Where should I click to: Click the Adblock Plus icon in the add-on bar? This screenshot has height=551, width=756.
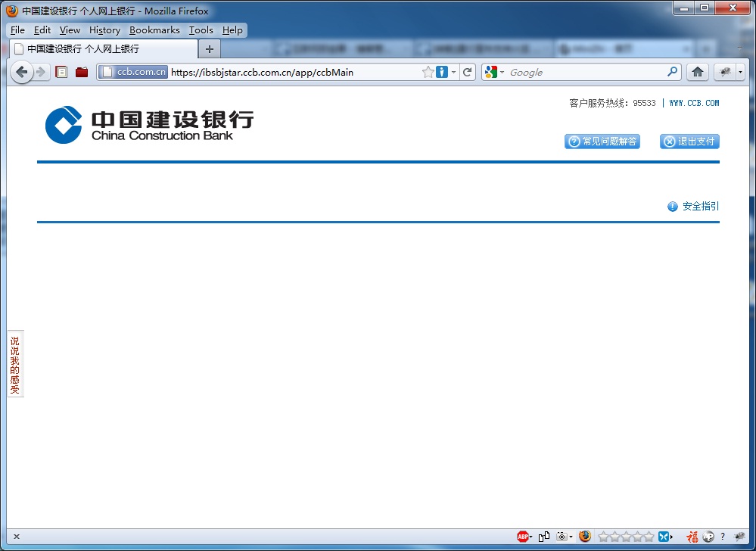tap(523, 536)
